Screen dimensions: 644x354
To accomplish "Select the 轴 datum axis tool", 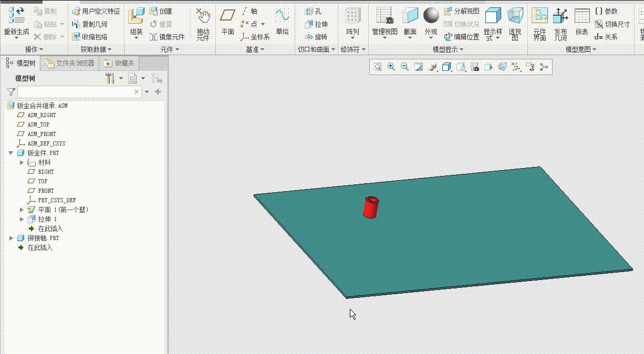I will 250,11.
